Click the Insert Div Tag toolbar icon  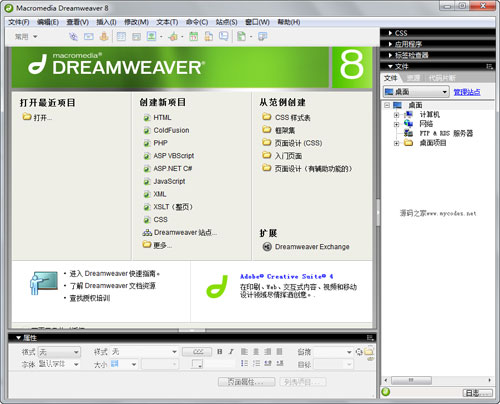(x=136, y=36)
